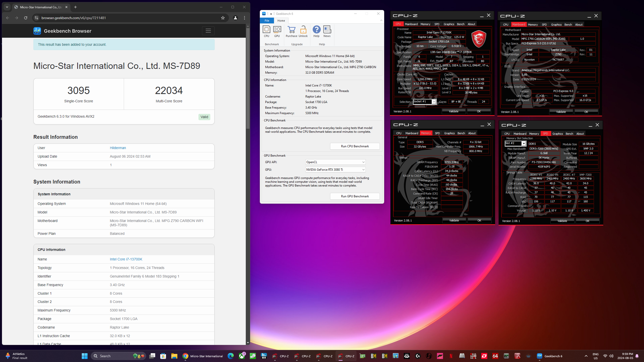
Task: Open About tab in CPU-Z SPD window
Action: 580,134
